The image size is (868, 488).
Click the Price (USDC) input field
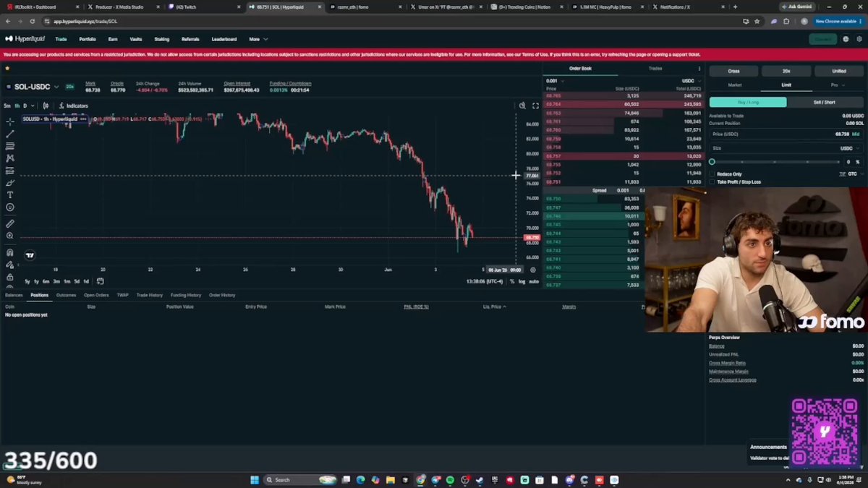[x=786, y=134]
